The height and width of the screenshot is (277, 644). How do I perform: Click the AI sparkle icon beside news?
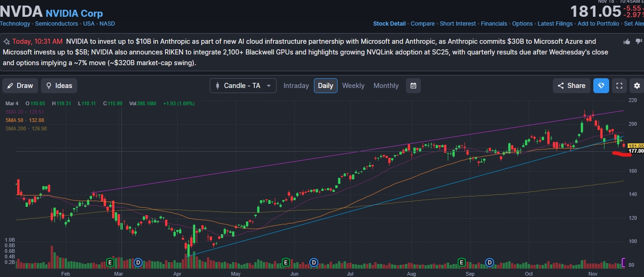7,41
